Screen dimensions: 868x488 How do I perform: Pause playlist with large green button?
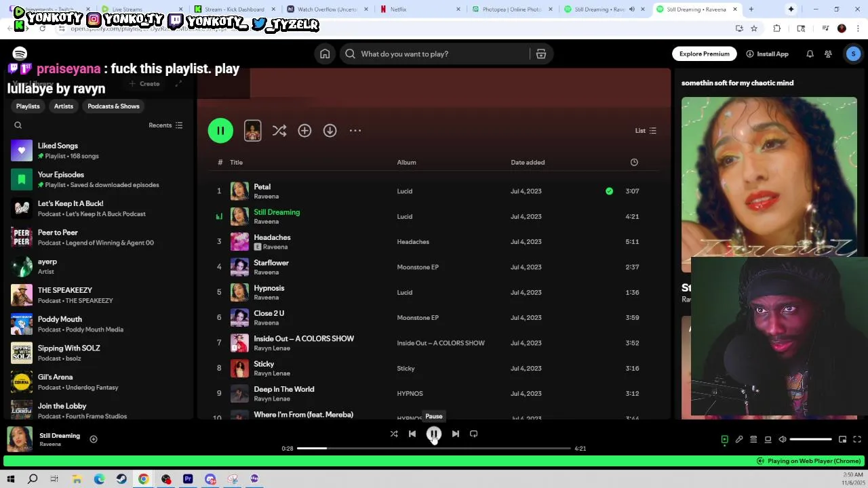[x=220, y=131]
